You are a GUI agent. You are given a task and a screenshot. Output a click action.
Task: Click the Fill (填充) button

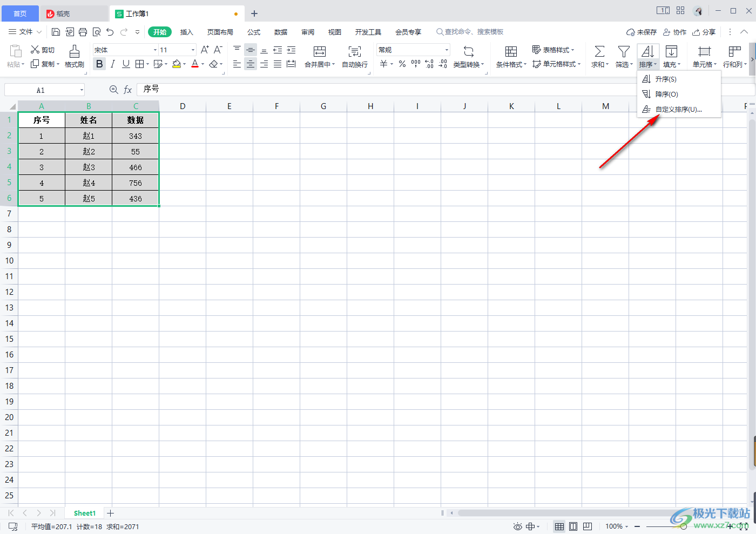[x=671, y=56]
